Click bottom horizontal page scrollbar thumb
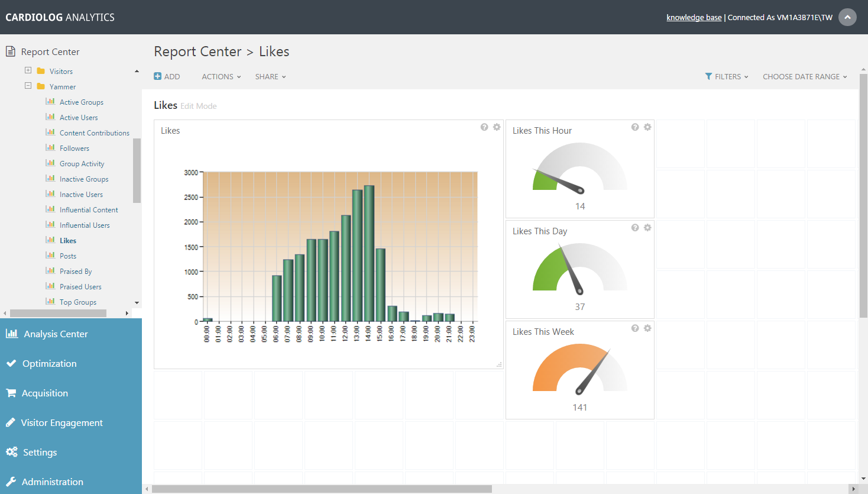The height and width of the screenshot is (494, 868). [322, 489]
